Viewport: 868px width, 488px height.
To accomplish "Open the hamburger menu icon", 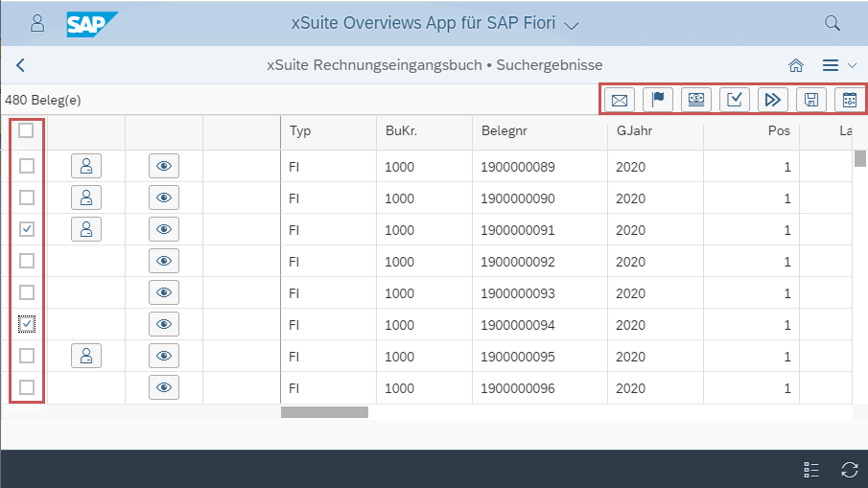I will pyautogui.click(x=831, y=65).
